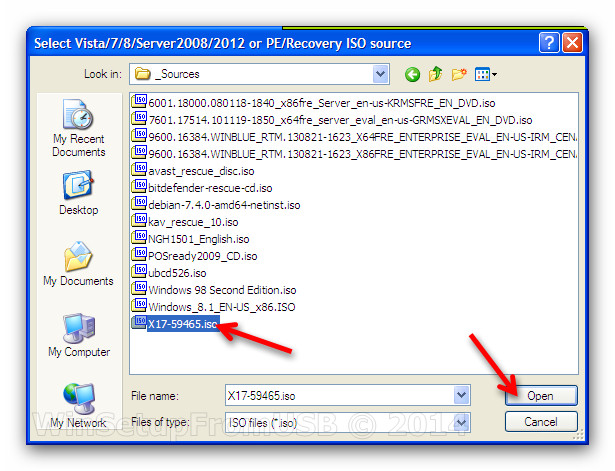
Task: Open the View menu icon
Action: [x=486, y=74]
